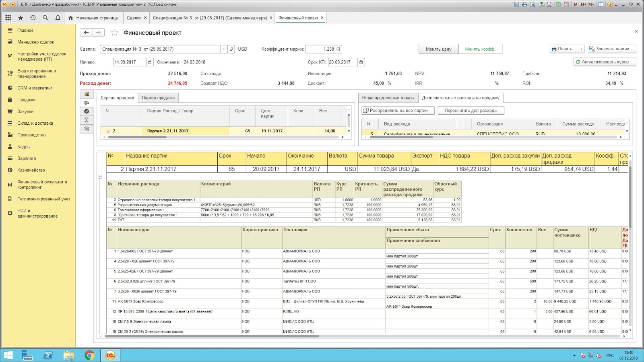644x362 pixels.
Task: Add Финансовый проект to favorites via star outline
Action: 115,33
